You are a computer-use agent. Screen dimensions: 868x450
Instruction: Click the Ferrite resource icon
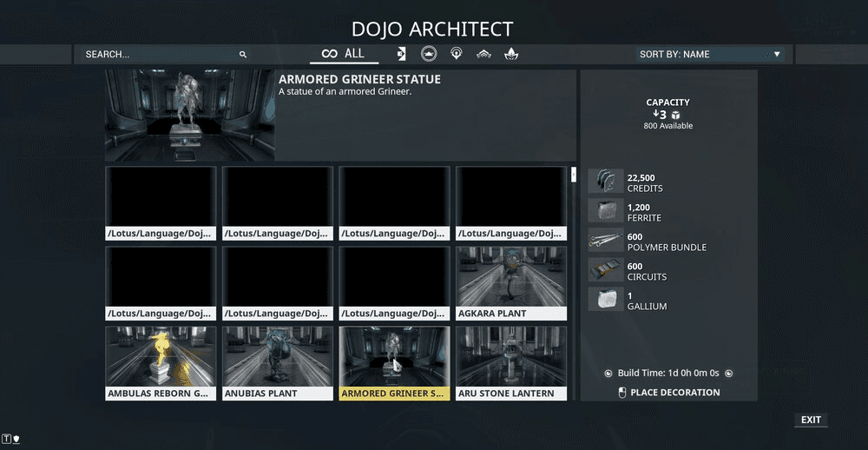(606, 210)
